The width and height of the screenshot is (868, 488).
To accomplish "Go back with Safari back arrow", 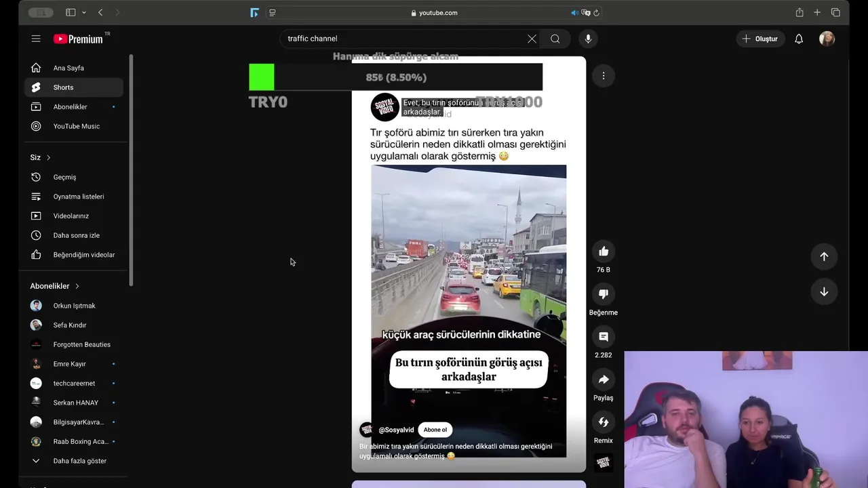I will click(100, 12).
